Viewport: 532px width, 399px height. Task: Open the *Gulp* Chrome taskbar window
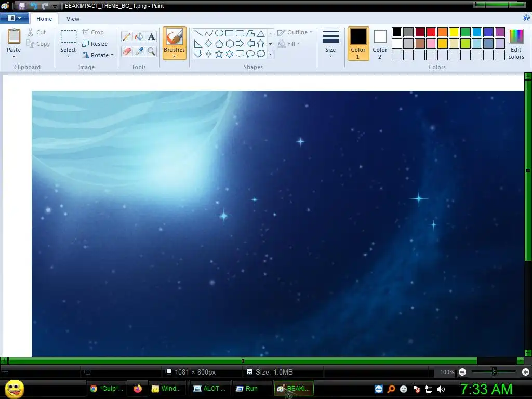[x=107, y=389]
